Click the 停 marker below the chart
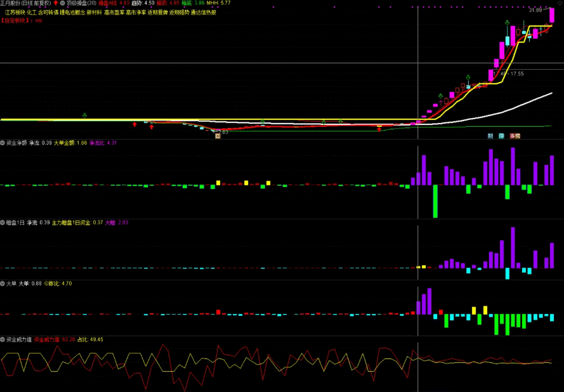 coord(501,136)
